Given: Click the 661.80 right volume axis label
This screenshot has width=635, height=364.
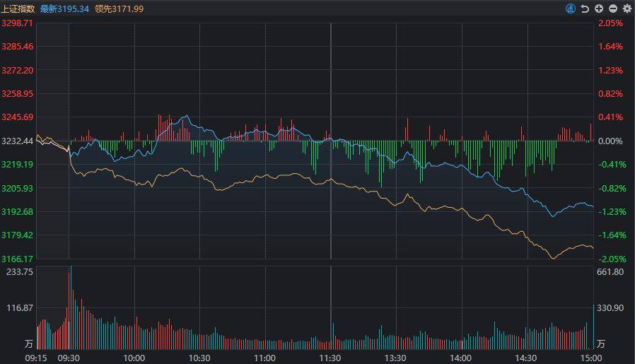Looking at the screenshot, I should [x=610, y=272].
